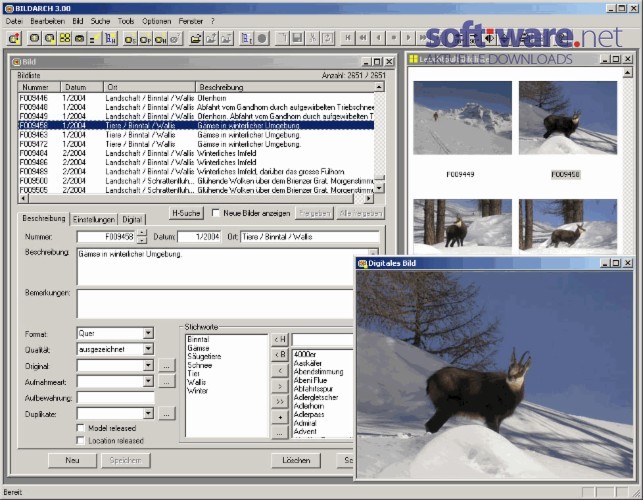Click the Nummer spinner arrows
643x500 pixels.
click(142, 236)
